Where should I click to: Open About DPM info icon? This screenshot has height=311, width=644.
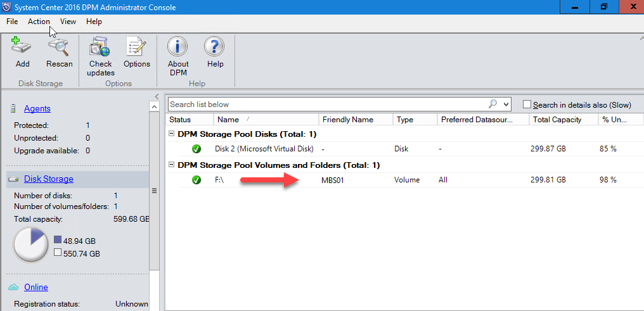(178, 46)
